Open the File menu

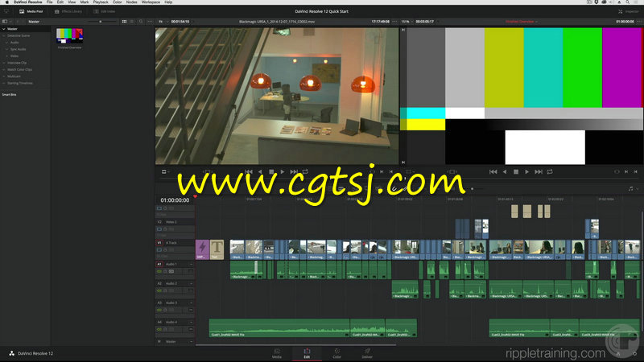[x=49, y=2]
